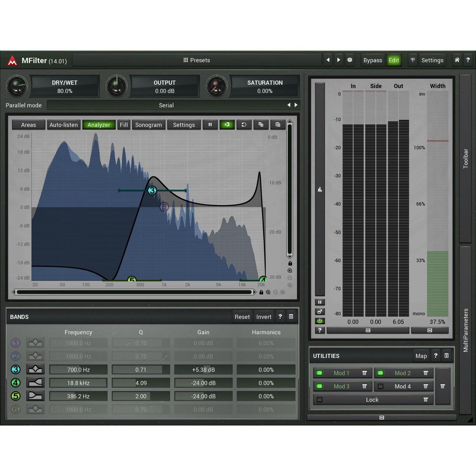Click the band 4 filter type icon

point(35,383)
